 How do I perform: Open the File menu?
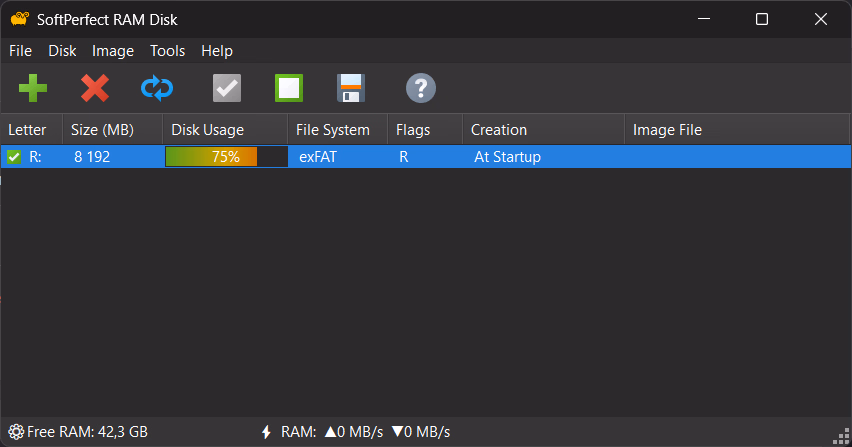pyautogui.click(x=20, y=51)
